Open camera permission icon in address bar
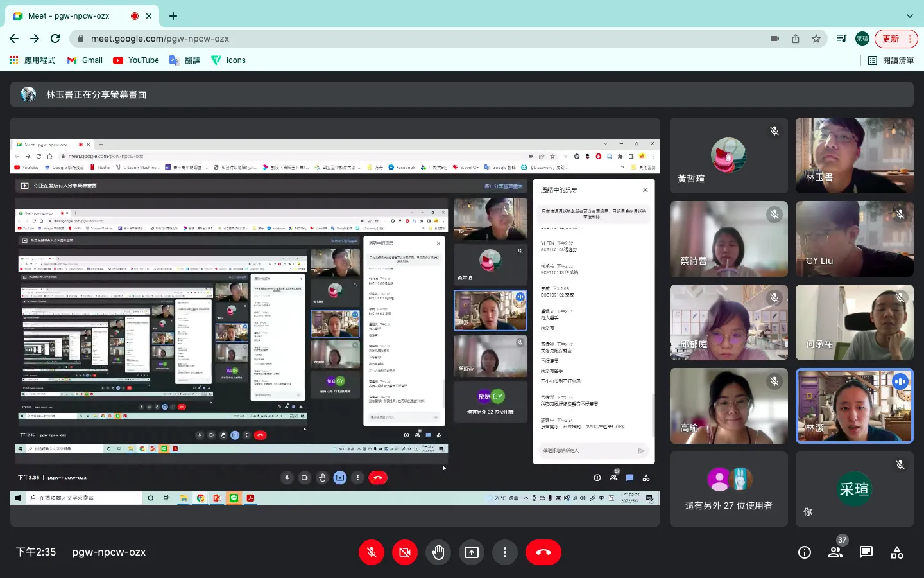 (775, 39)
